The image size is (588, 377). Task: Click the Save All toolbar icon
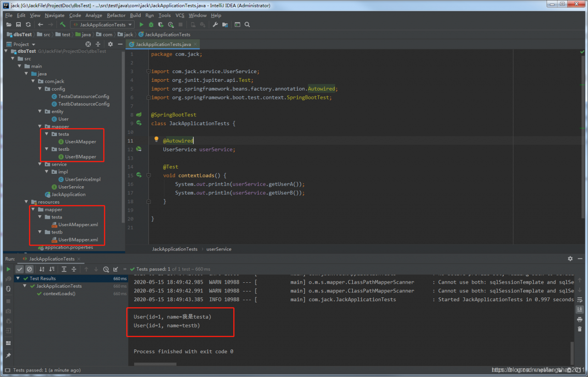click(18, 24)
